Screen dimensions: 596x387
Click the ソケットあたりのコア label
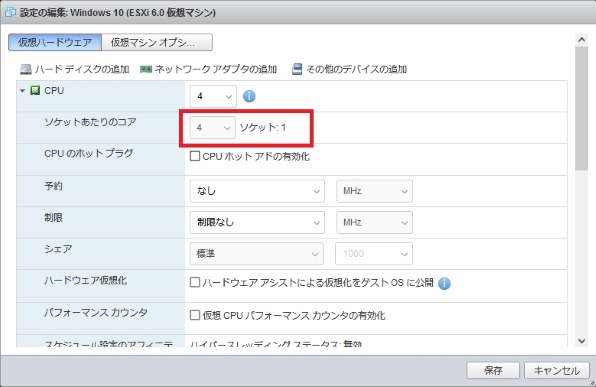pos(90,122)
